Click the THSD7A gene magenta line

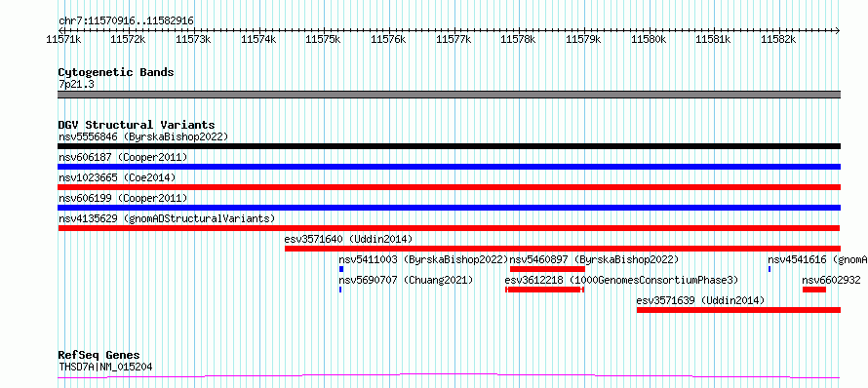449,376
